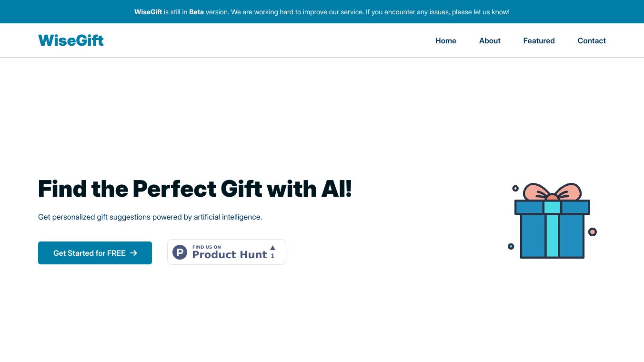This screenshot has width=644, height=362.
Task: Click the arrow icon in Get Started button
Action: click(134, 253)
